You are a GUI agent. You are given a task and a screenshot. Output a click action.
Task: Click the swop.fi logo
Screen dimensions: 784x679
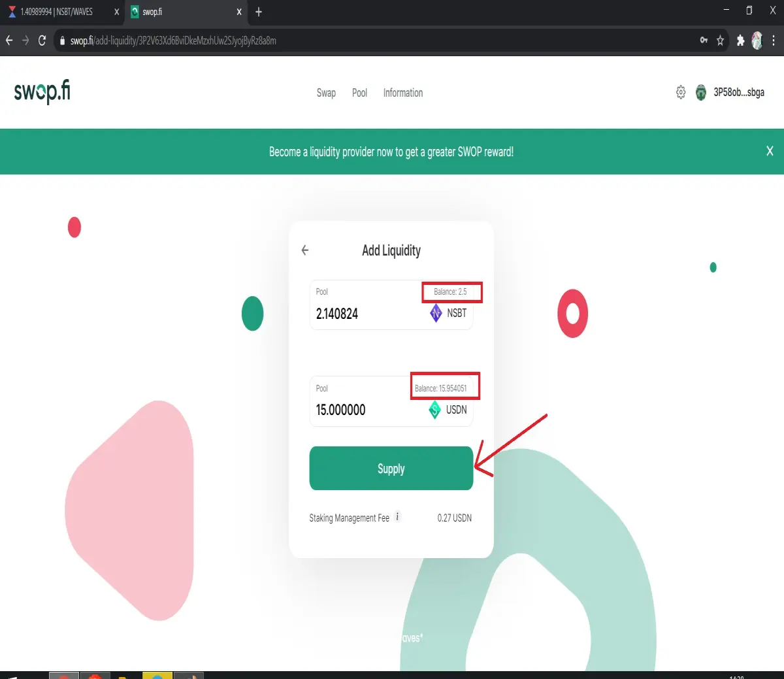(x=42, y=91)
